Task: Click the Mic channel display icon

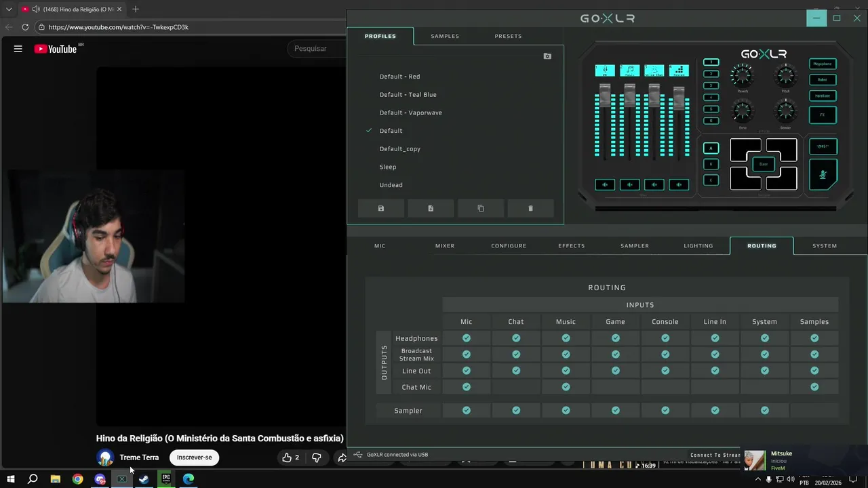Action: coord(605,70)
